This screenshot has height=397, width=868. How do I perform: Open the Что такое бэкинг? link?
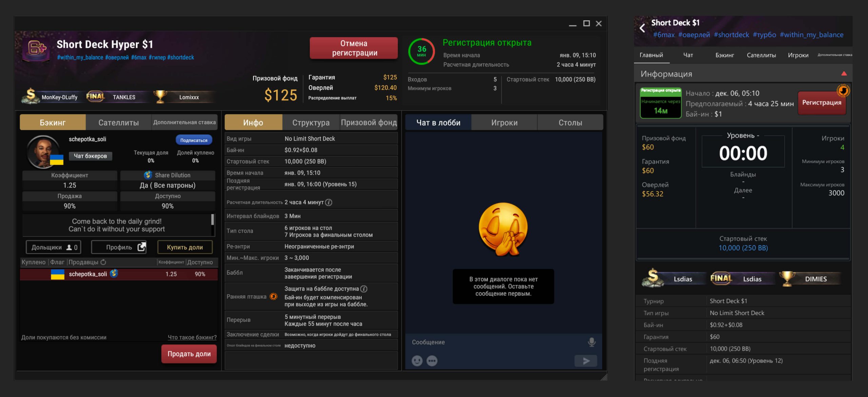192,337
